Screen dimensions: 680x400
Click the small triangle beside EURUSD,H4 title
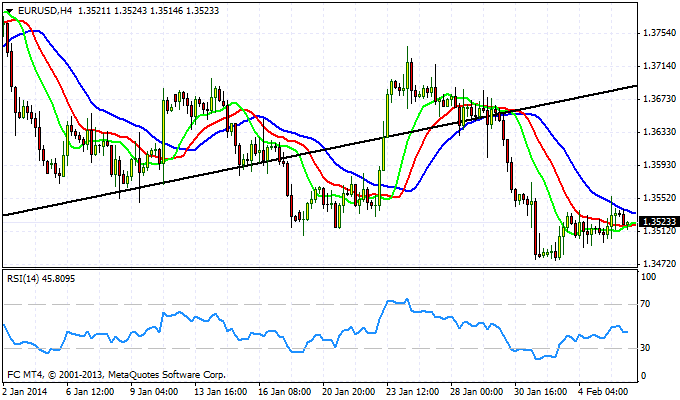pos(9,11)
